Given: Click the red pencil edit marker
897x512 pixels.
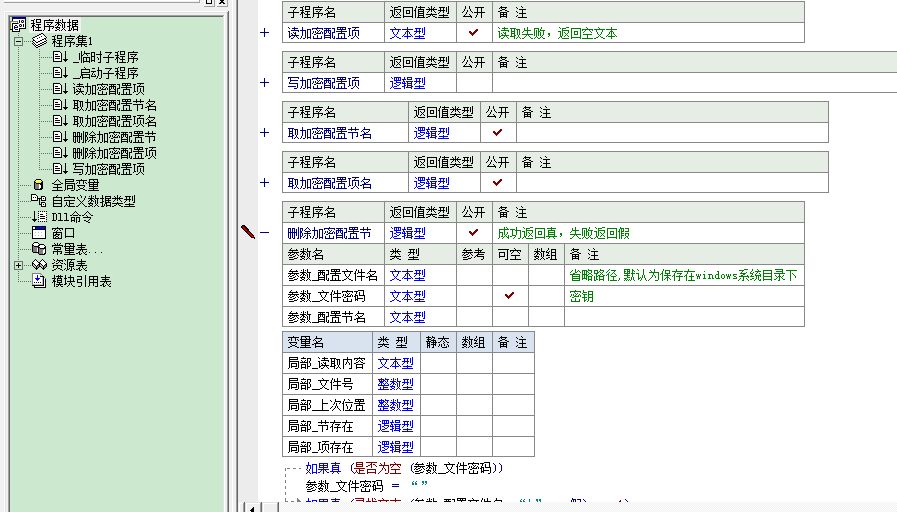Looking at the screenshot, I should (248, 232).
